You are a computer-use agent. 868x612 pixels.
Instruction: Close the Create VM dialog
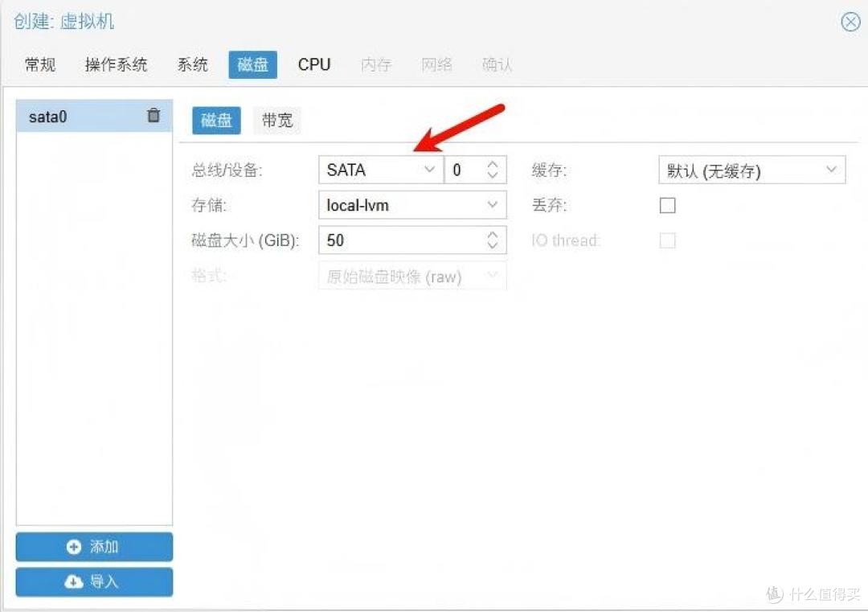(850, 23)
